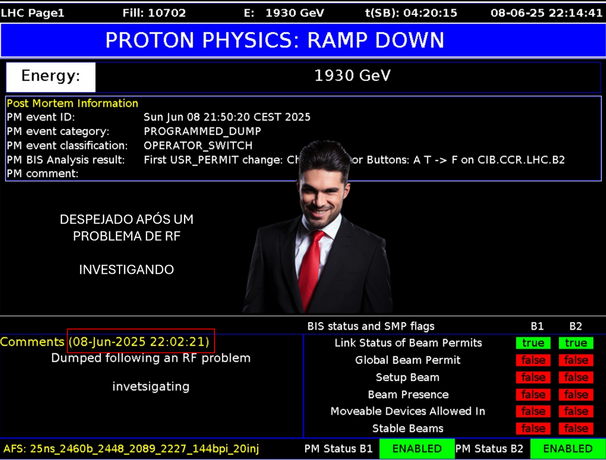Screen dimensions: 606x460
Task: Click the comment timestamp 08-Jun-2025 22:02:21
Action: click(139, 342)
